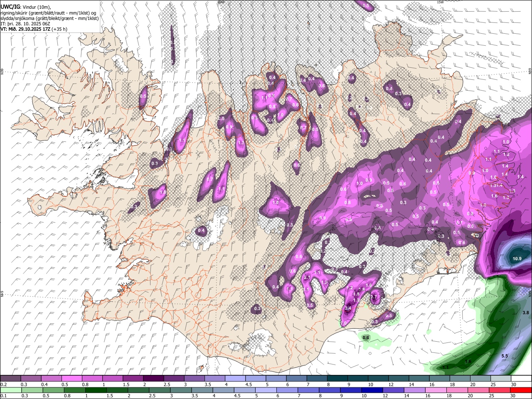Select the 0.8 swatch in the upper scale
The image size is (532, 399).
click(92, 379)
